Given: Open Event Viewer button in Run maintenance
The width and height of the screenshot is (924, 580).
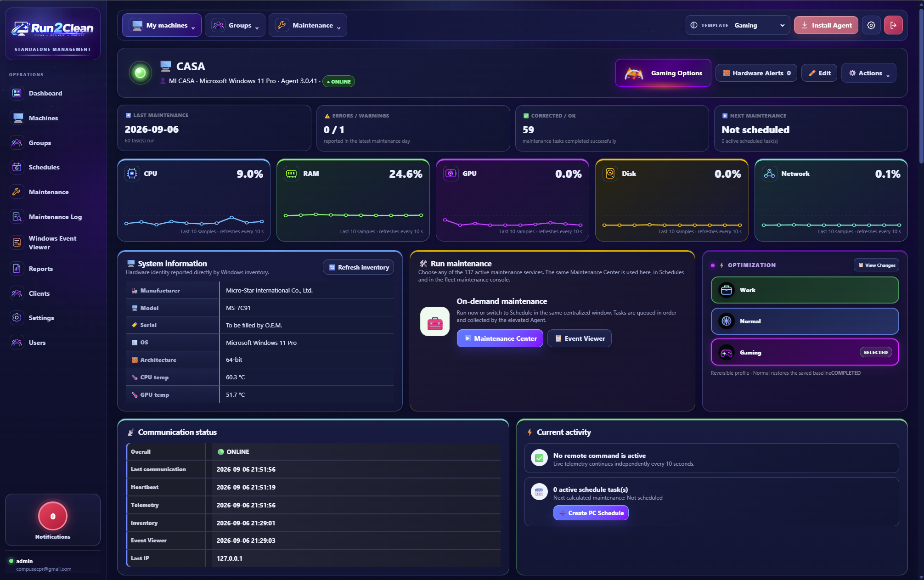Looking at the screenshot, I should click(579, 338).
